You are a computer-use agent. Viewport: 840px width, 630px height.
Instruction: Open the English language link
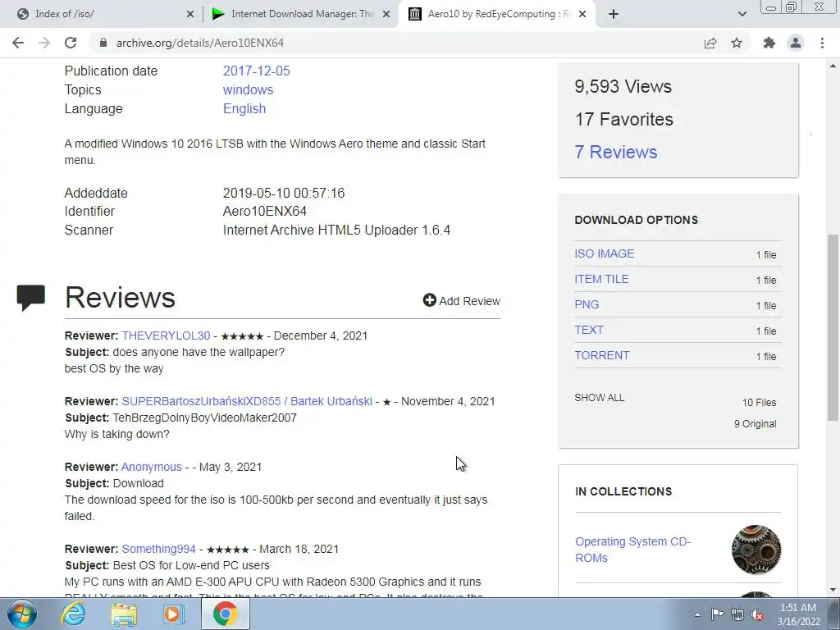[244, 108]
